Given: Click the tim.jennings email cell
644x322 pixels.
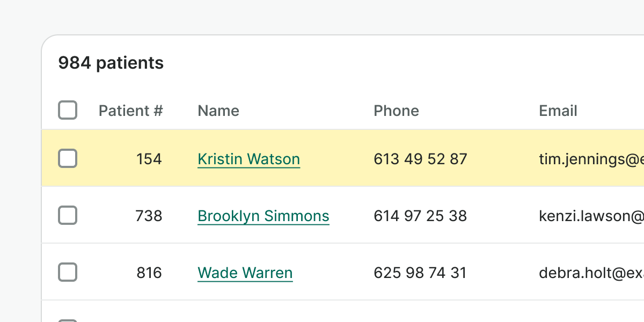Looking at the screenshot, I should (590, 159).
